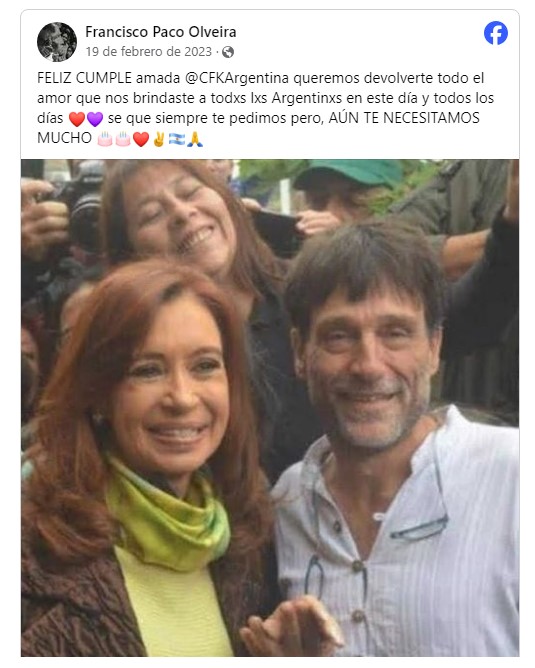The image size is (535, 668).
Task: Click the red heart emoji after the cakes
Action: 141,139
